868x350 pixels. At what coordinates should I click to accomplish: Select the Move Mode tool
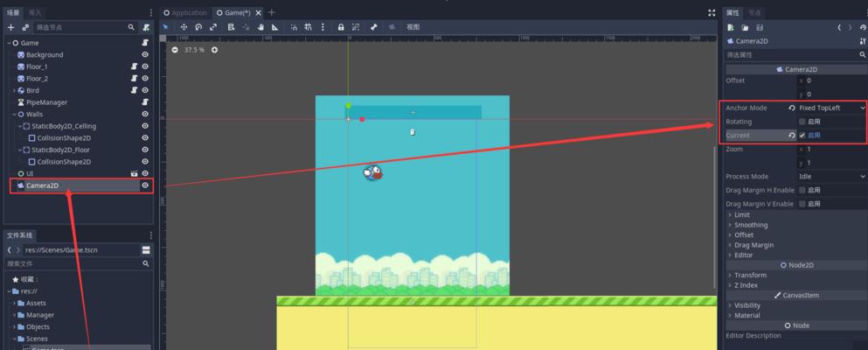click(184, 27)
